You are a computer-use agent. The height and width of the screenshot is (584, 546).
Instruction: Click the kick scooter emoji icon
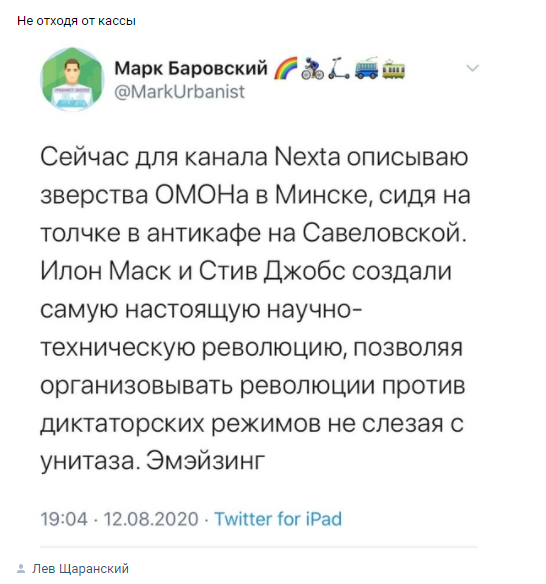pyautogui.click(x=338, y=68)
